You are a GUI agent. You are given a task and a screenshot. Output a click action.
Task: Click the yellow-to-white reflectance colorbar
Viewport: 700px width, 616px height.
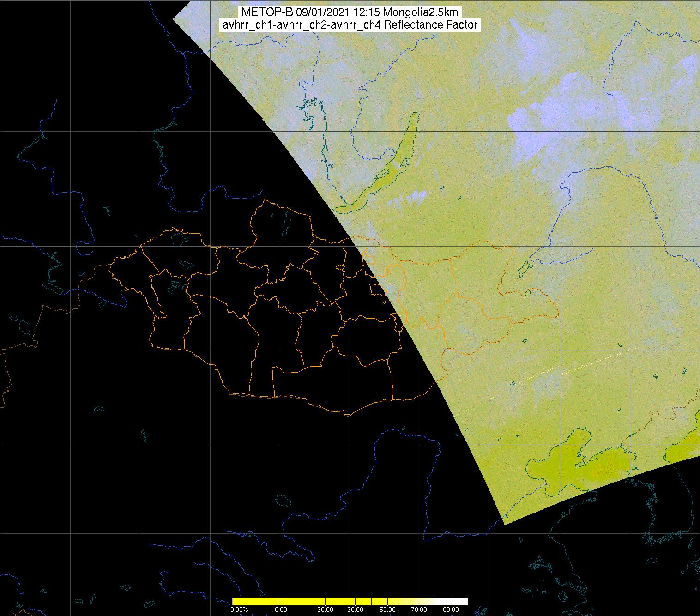350,601
